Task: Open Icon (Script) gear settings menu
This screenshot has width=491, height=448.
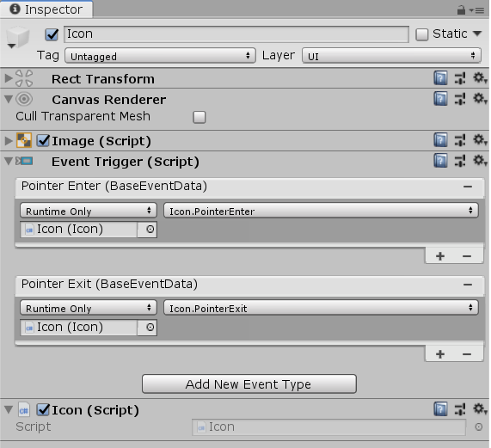Action: click(480, 408)
